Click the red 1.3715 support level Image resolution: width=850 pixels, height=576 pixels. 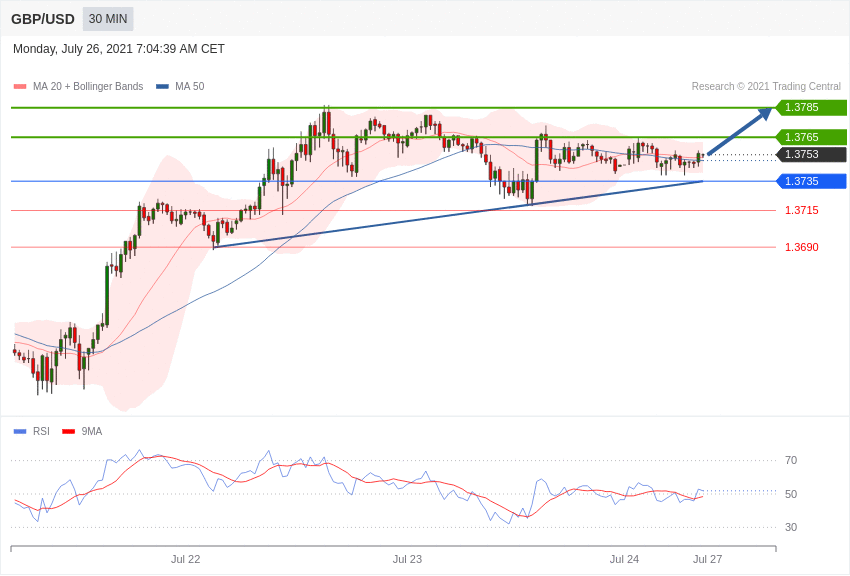802,210
